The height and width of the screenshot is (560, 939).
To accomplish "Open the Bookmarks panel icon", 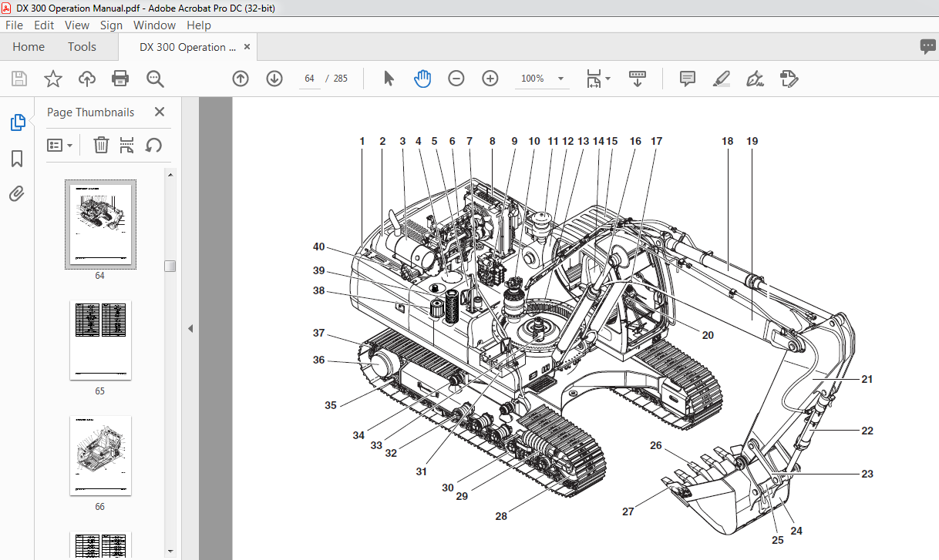I will pos(17,159).
